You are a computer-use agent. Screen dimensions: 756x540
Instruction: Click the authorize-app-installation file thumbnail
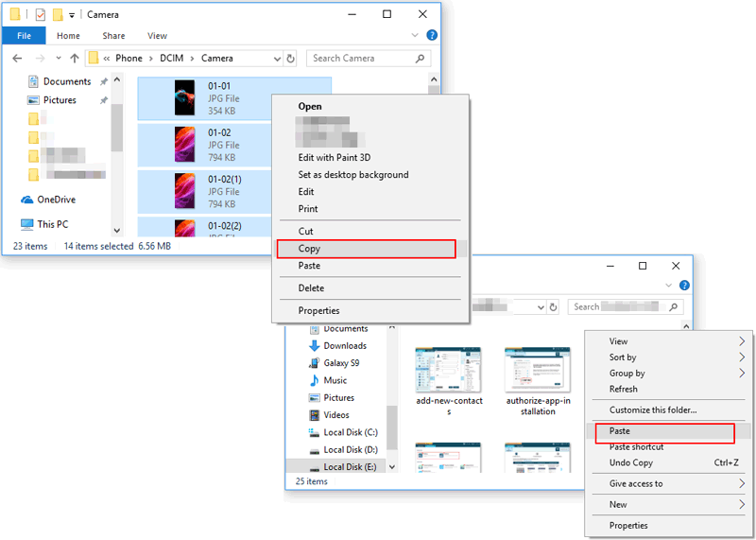538,370
